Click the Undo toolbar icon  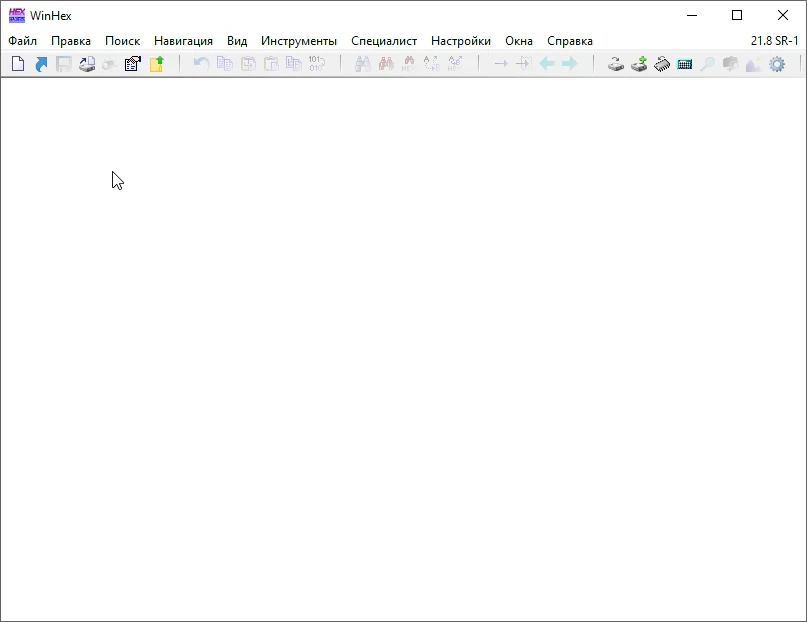pos(201,64)
